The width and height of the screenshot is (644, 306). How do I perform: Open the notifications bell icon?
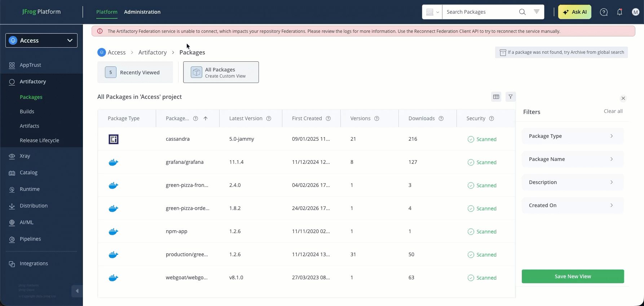pos(619,12)
